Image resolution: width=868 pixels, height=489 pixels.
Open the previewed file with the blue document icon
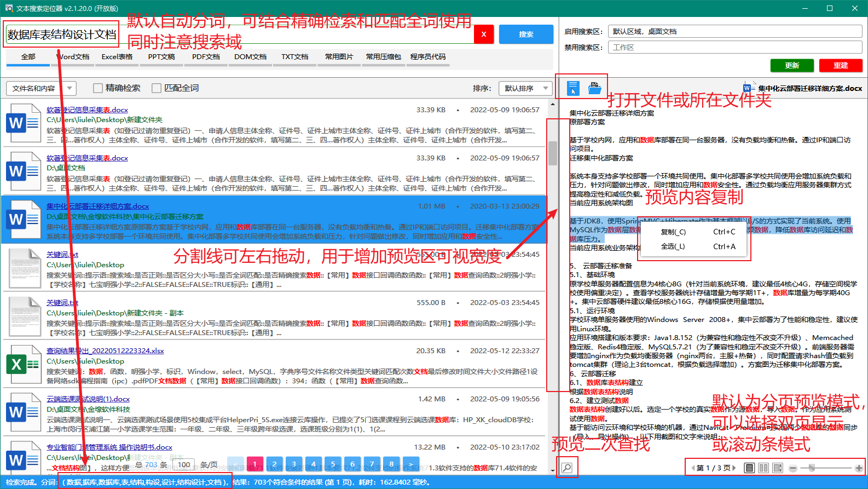point(573,88)
